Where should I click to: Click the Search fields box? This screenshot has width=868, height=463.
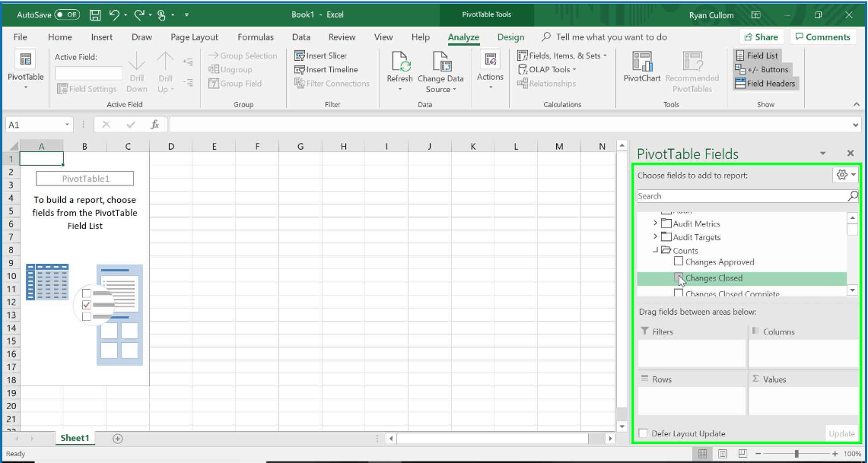coord(742,196)
